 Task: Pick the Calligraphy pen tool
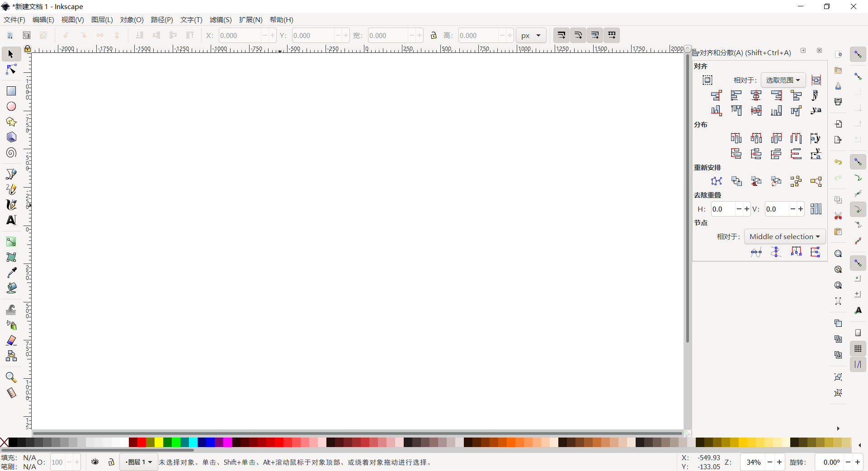click(x=10, y=205)
